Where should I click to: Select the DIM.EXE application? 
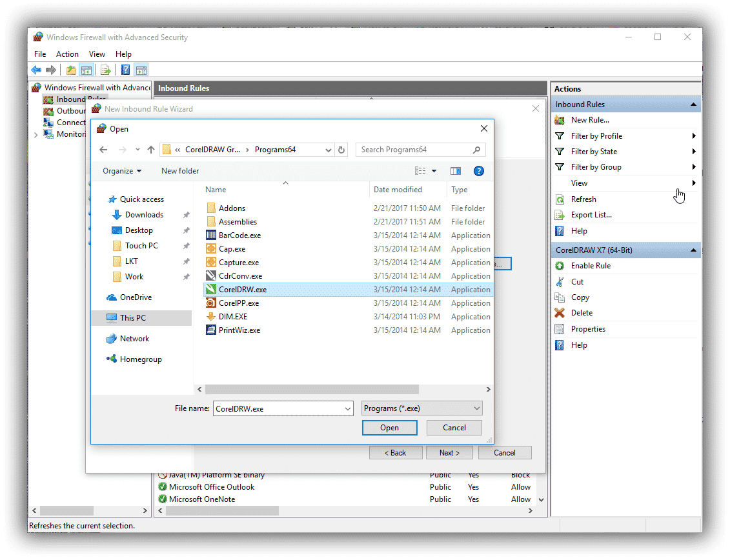[x=233, y=317]
